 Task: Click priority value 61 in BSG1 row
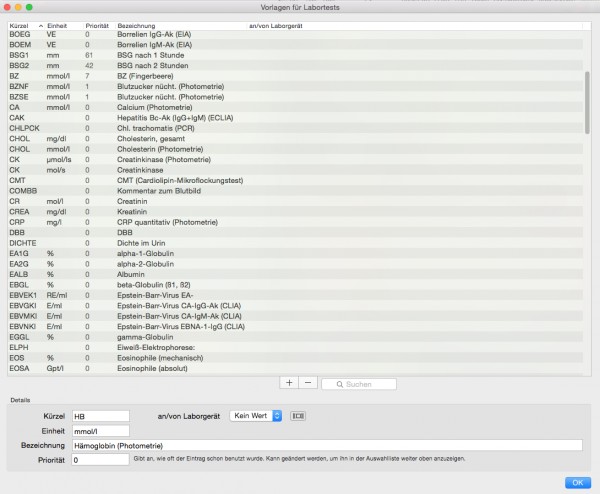(89, 55)
